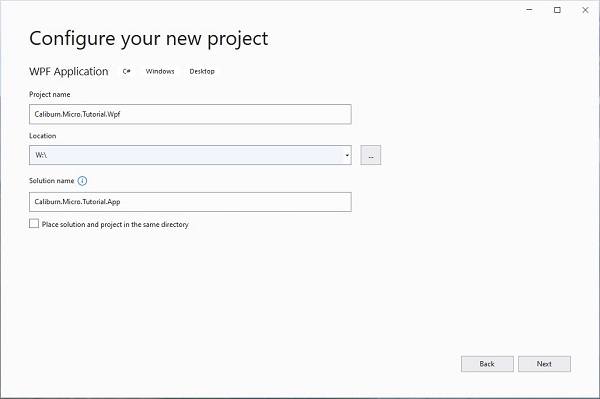Click the Next button
This screenshot has height=399, width=600.
click(x=544, y=364)
